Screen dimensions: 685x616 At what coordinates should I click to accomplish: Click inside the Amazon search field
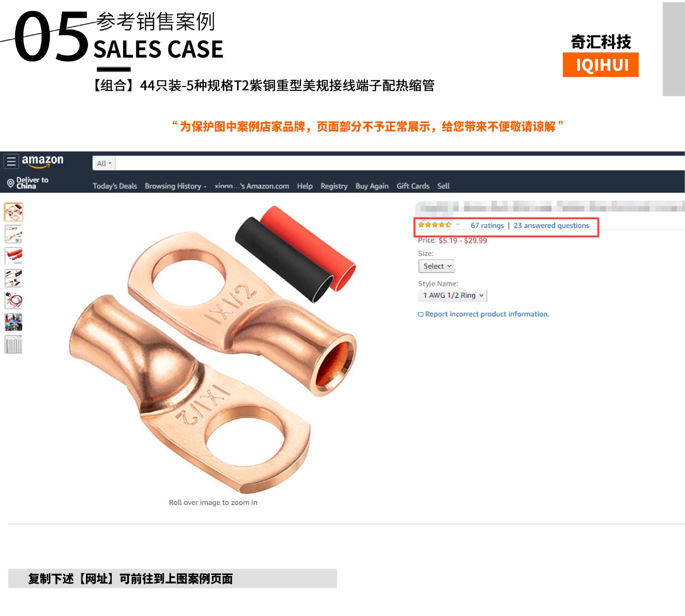(400, 163)
